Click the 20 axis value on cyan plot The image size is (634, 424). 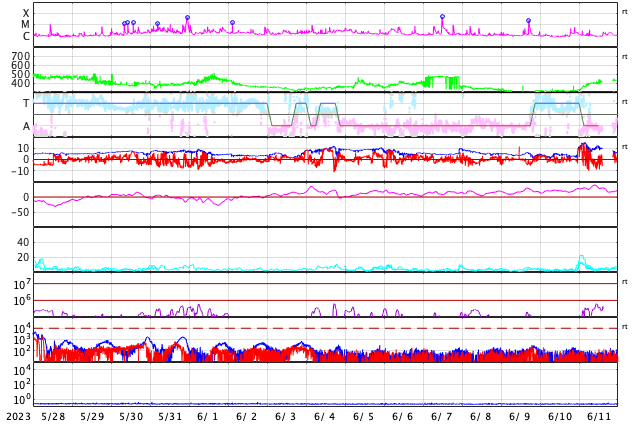point(23,257)
